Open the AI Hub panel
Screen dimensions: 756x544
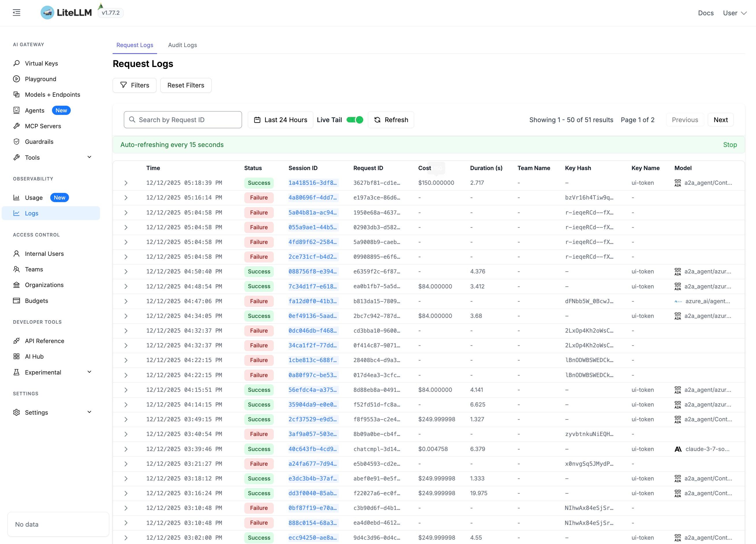(34, 356)
